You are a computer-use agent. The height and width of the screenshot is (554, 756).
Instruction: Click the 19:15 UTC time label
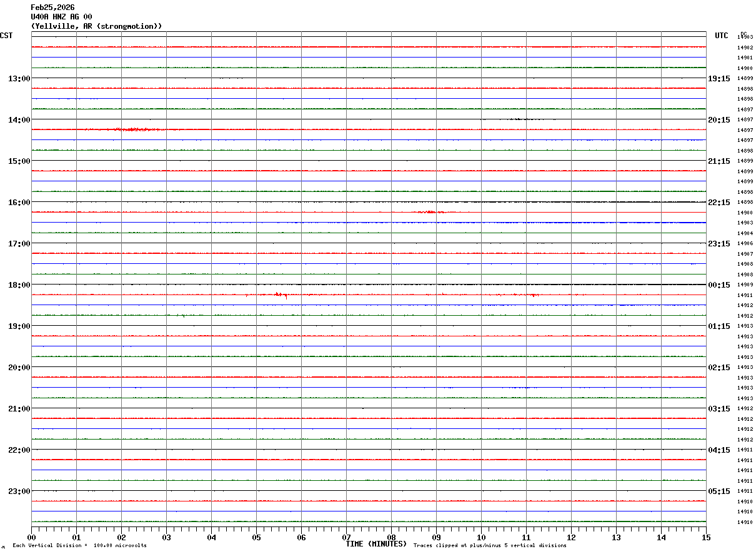[x=719, y=79]
